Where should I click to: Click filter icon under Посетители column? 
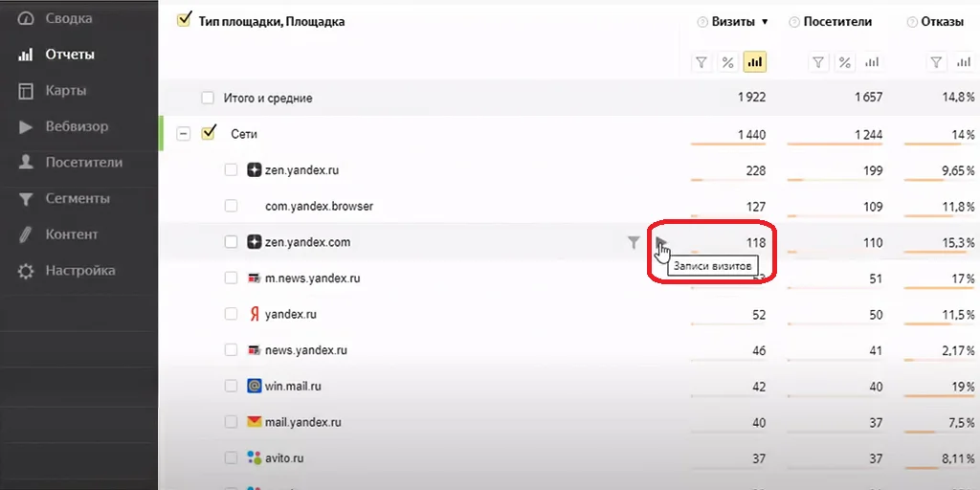[x=818, y=62]
